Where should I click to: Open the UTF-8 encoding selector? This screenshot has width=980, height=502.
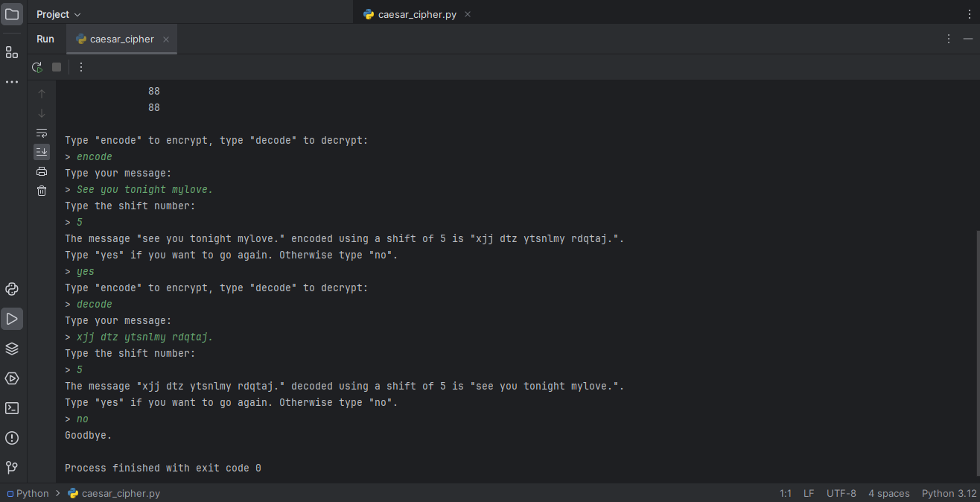pos(841,493)
